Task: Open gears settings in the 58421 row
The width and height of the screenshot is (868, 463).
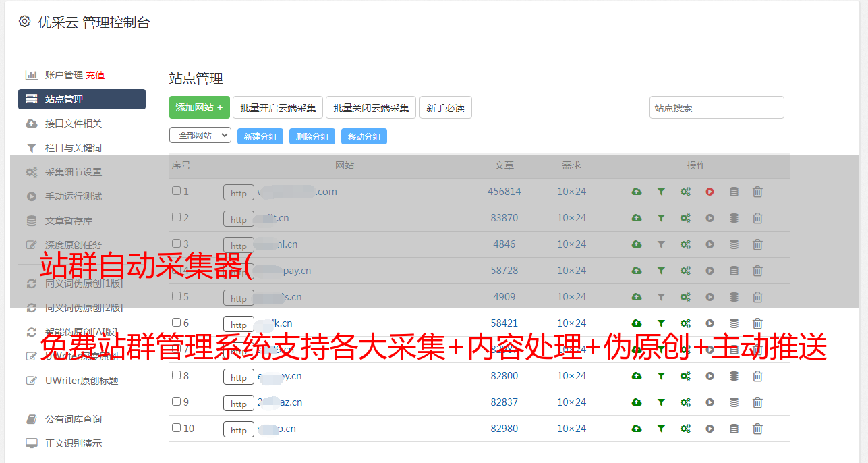Action: [x=685, y=323]
